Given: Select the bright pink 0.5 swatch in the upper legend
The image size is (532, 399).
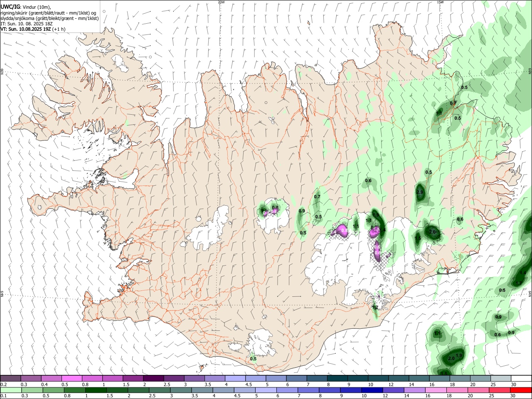Looking at the screenshot, I should click(72, 378).
